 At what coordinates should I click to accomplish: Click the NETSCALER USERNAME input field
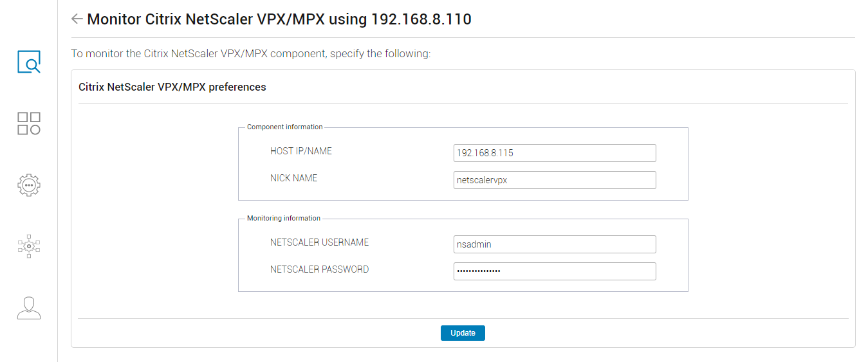tap(555, 244)
